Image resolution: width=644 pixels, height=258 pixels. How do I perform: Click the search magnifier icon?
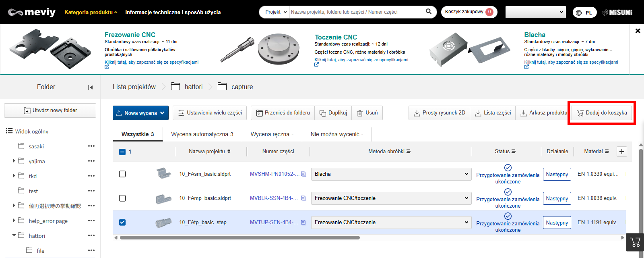[429, 12]
